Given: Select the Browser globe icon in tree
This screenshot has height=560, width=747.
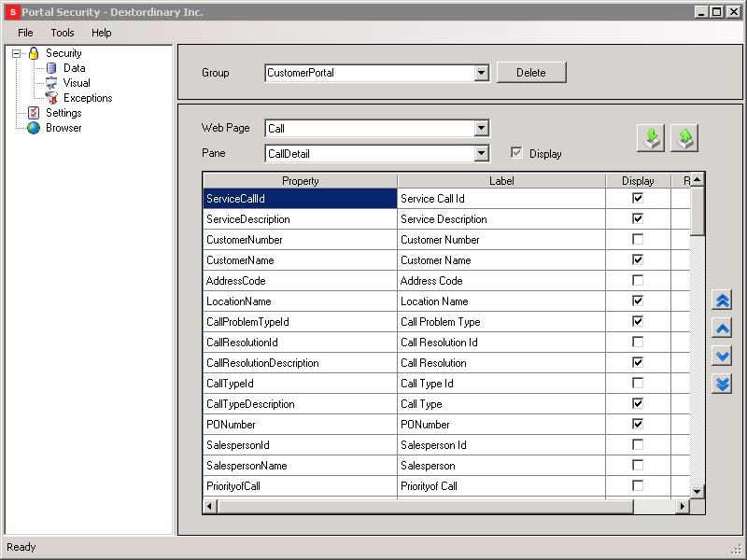Looking at the screenshot, I should click(x=34, y=128).
